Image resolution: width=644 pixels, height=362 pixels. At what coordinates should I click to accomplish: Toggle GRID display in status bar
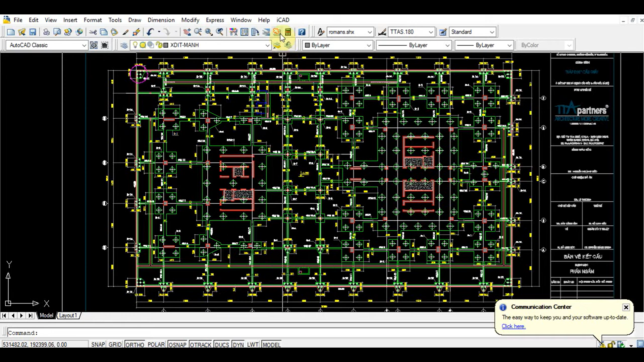[x=115, y=345]
